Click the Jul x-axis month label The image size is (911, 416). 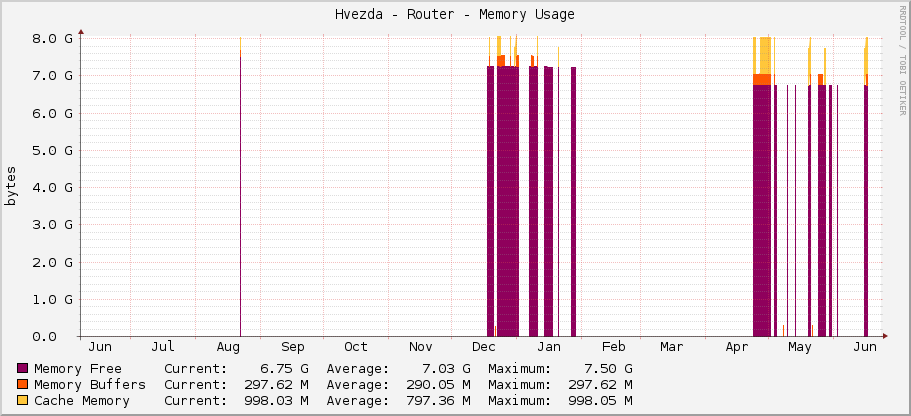coord(163,347)
